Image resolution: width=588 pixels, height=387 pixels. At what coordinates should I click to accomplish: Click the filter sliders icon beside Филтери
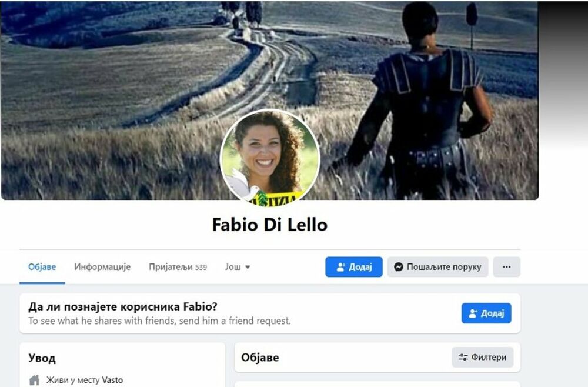click(x=463, y=358)
